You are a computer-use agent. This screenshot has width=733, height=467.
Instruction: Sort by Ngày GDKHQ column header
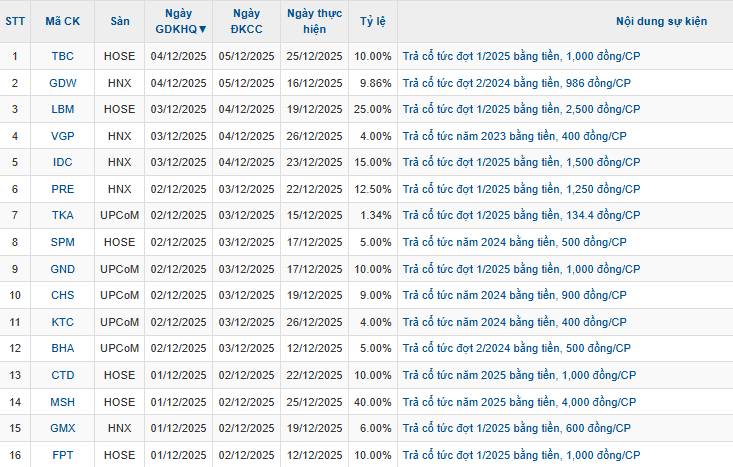pyautogui.click(x=180, y=21)
